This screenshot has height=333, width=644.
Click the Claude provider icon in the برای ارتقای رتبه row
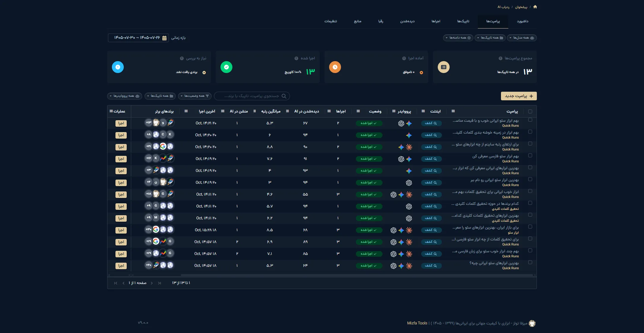pyautogui.click(x=409, y=147)
